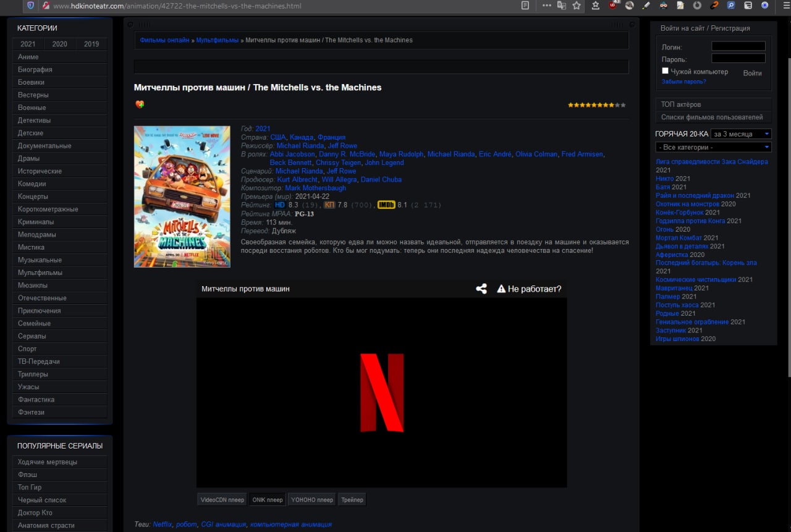Click director Michael Rianda link in Режиссёр row
The height and width of the screenshot is (532, 791).
click(300, 146)
